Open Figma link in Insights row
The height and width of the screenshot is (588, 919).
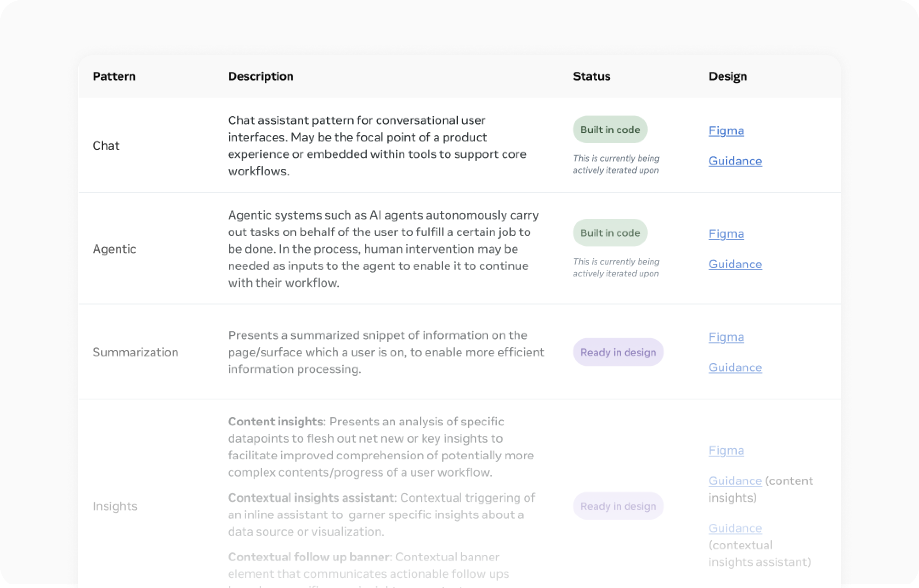(x=726, y=450)
